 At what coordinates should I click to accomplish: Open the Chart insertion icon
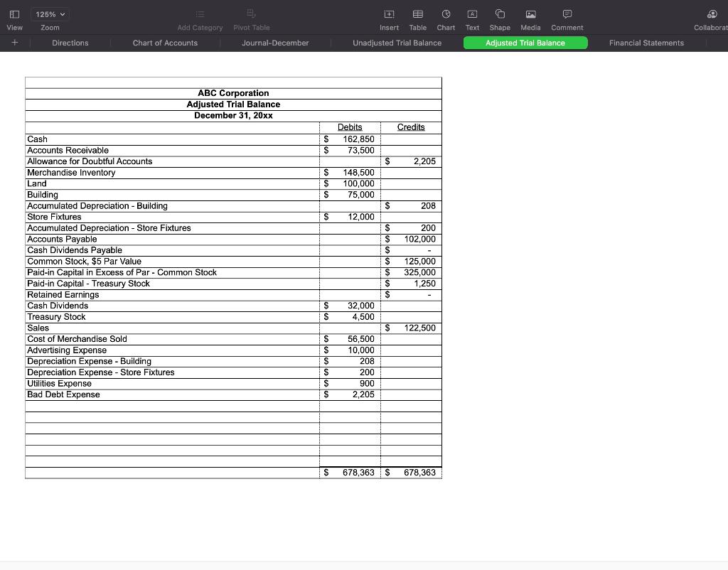pyautogui.click(x=446, y=14)
